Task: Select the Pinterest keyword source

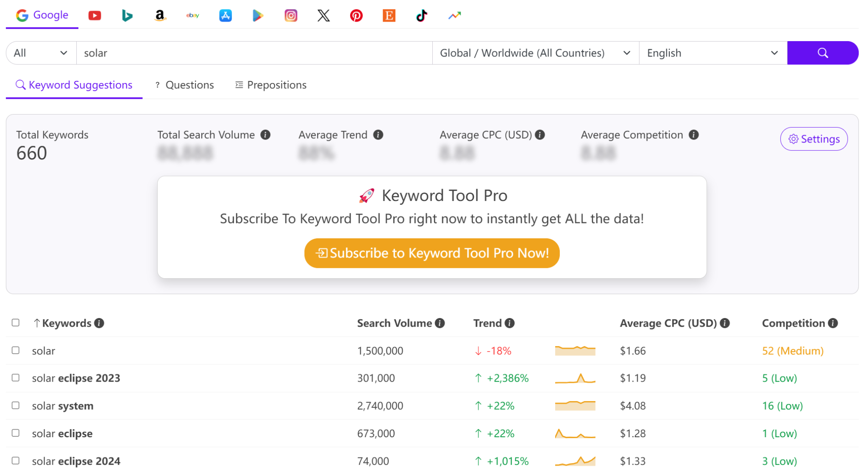Action: 356,16
